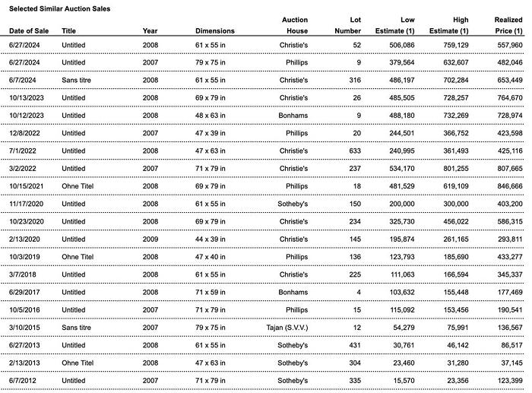This screenshot has height=393, width=532.
Task: Click the realized price 846,666
Action: 510,186
